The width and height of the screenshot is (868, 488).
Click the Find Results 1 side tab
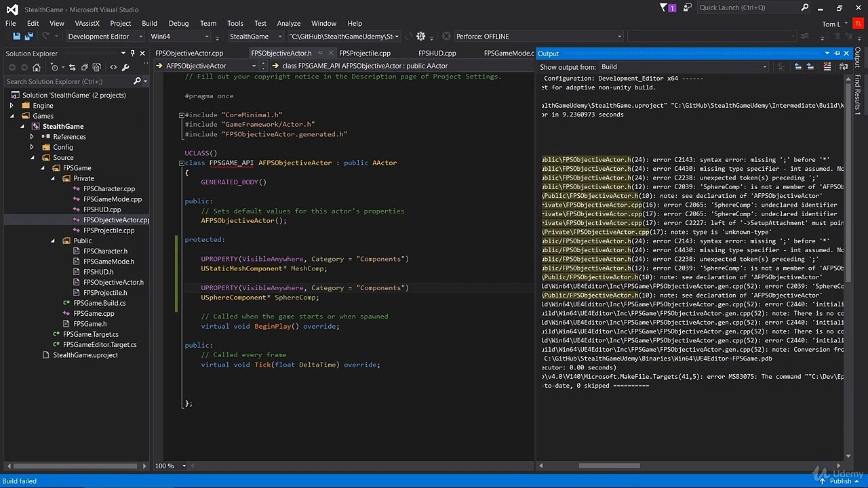858,95
